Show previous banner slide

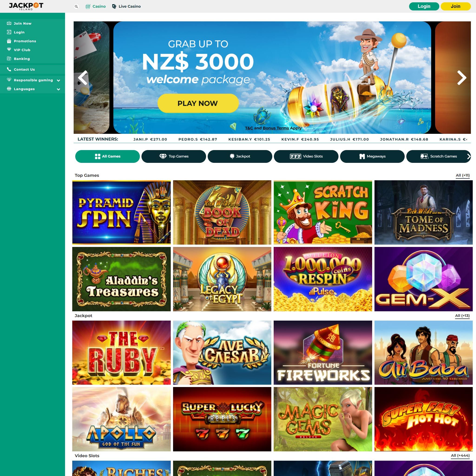[x=82, y=78]
